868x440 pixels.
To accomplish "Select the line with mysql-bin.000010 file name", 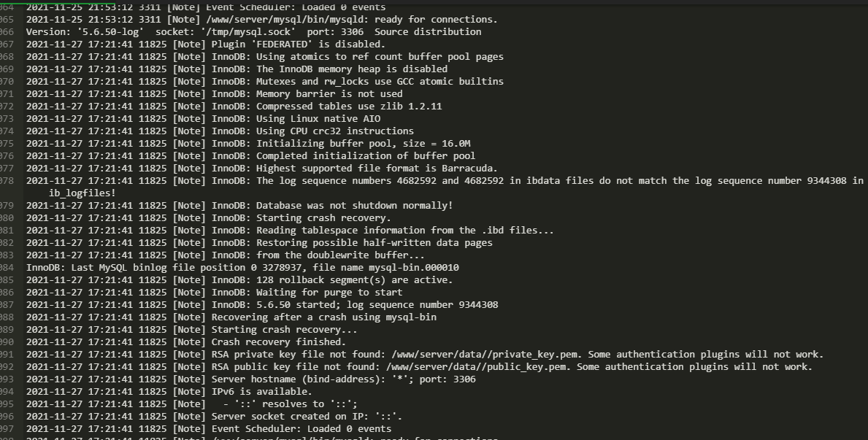I will 242,267.
